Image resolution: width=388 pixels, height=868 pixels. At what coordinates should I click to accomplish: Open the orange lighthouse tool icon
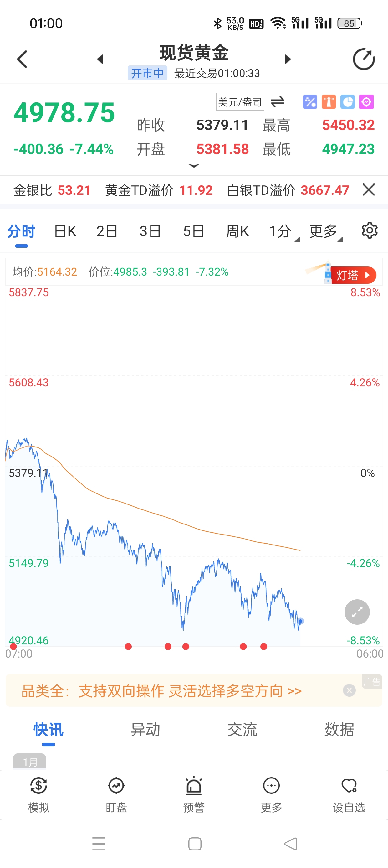pos(329,102)
